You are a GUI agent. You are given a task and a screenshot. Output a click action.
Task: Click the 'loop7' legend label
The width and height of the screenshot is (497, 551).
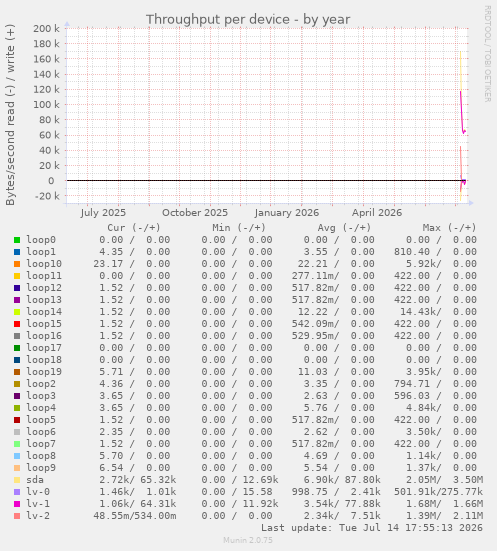point(41,443)
